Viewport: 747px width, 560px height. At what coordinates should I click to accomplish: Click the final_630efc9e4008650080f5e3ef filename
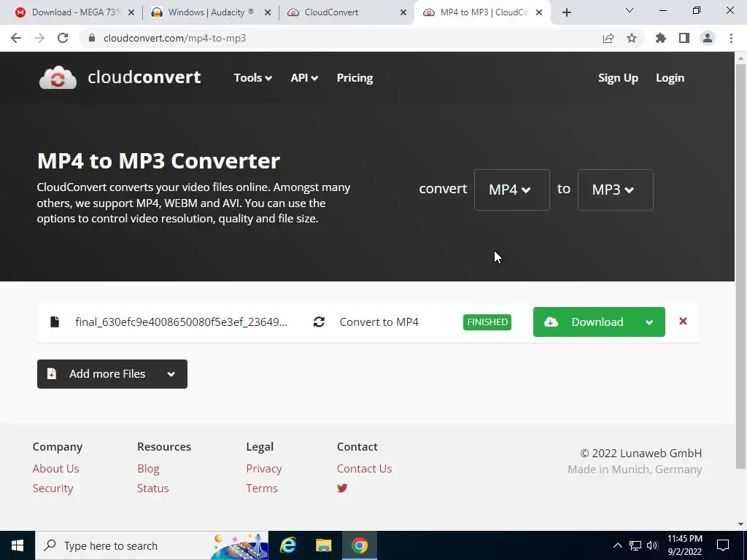click(x=182, y=322)
